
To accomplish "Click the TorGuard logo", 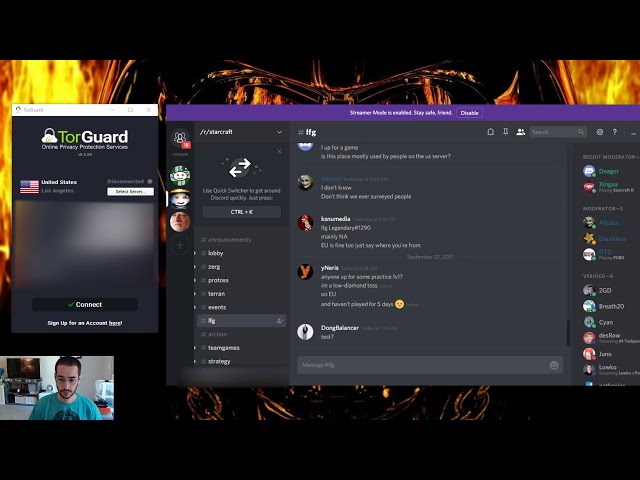I will (x=85, y=139).
